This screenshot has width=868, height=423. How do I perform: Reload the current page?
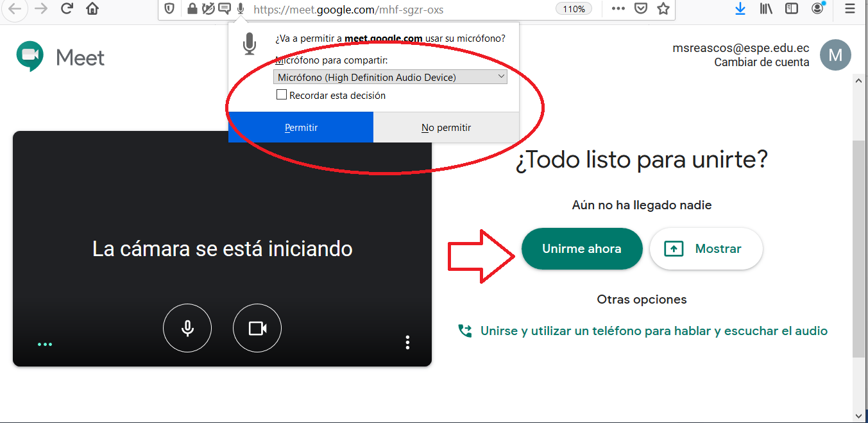click(67, 9)
